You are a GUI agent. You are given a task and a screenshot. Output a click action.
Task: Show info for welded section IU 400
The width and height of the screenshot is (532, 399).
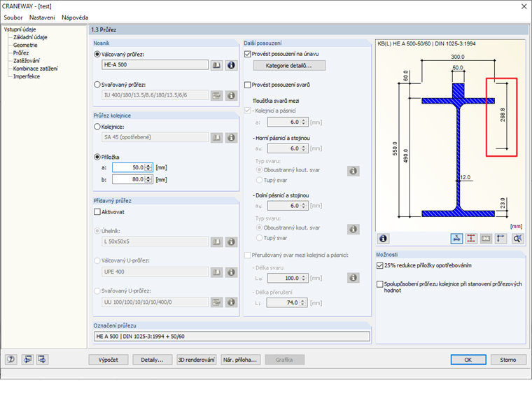tap(231, 95)
